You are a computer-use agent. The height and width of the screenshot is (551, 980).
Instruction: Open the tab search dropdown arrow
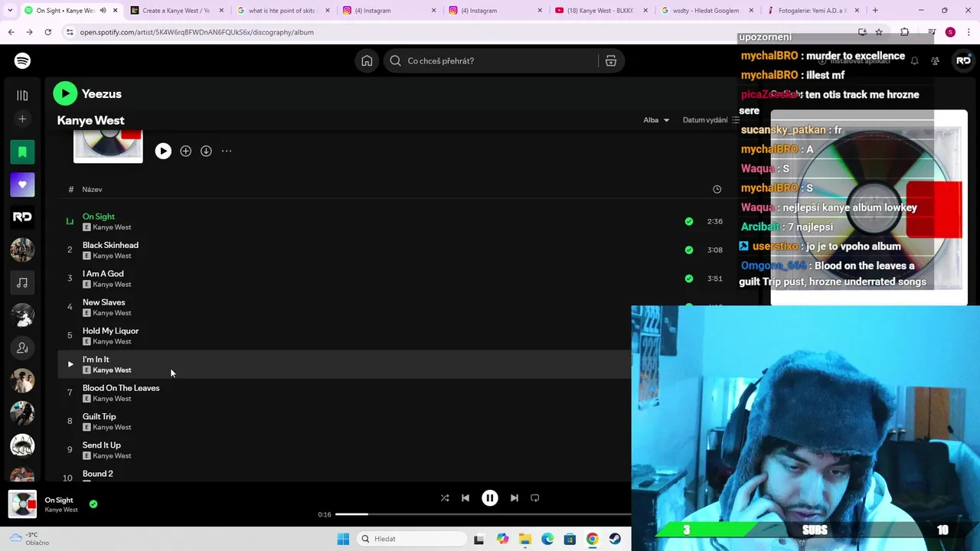coord(10,11)
